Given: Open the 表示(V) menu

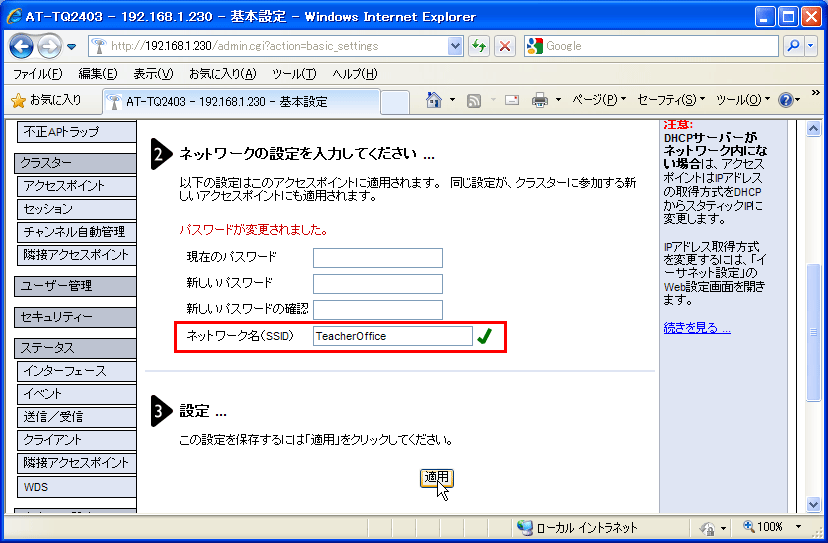Looking at the screenshot, I should pos(153,73).
